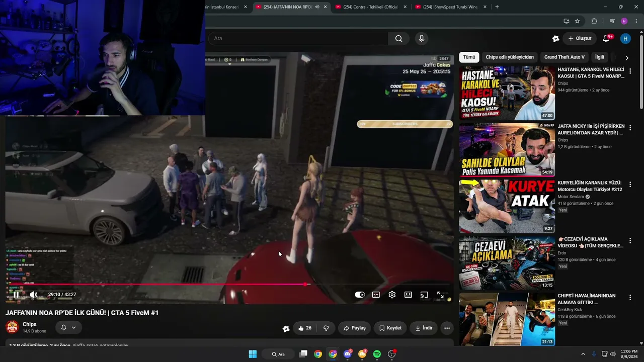Switch to theater mode view
Image resolution: width=644 pixels, height=362 pixels.
click(408, 295)
